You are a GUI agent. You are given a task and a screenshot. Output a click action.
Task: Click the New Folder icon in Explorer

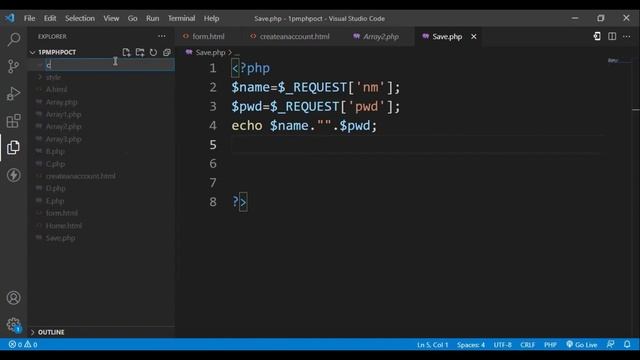140,52
